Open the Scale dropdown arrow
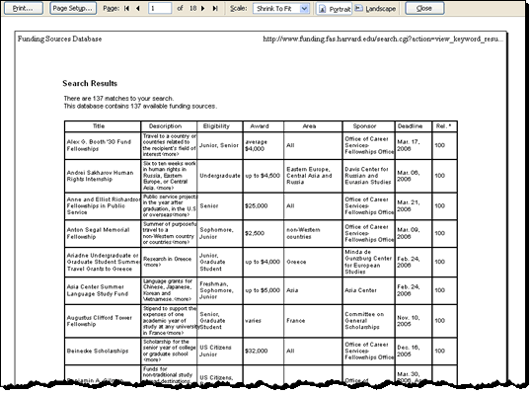 click(304, 9)
